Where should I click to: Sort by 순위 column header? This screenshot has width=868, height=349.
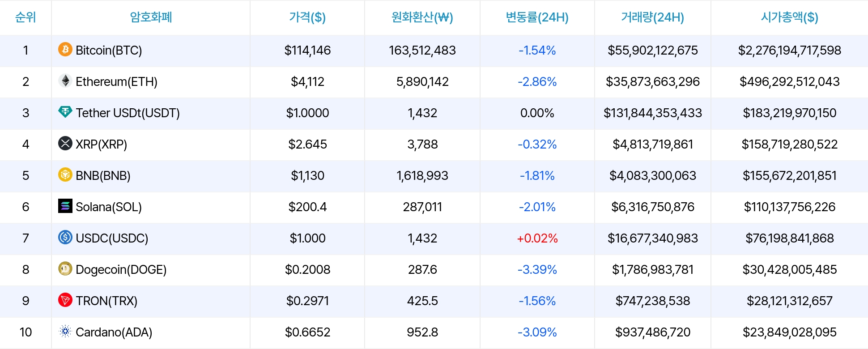[x=26, y=17]
